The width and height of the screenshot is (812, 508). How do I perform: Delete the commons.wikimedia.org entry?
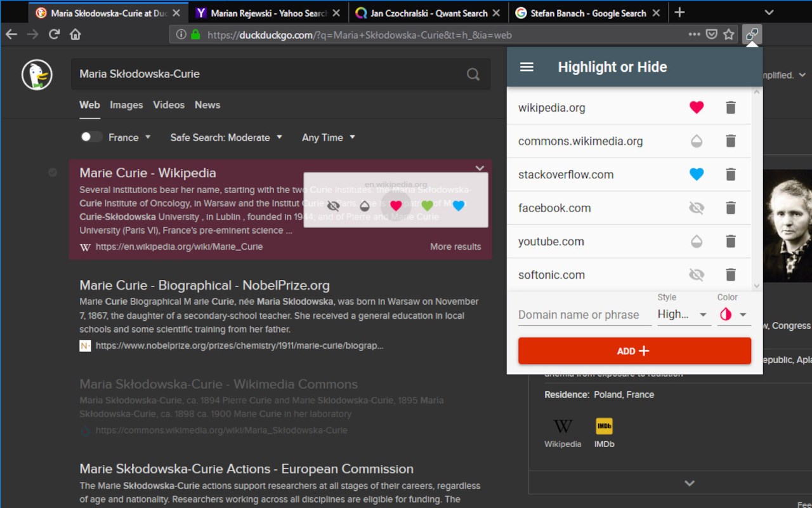tap(731, 141)
